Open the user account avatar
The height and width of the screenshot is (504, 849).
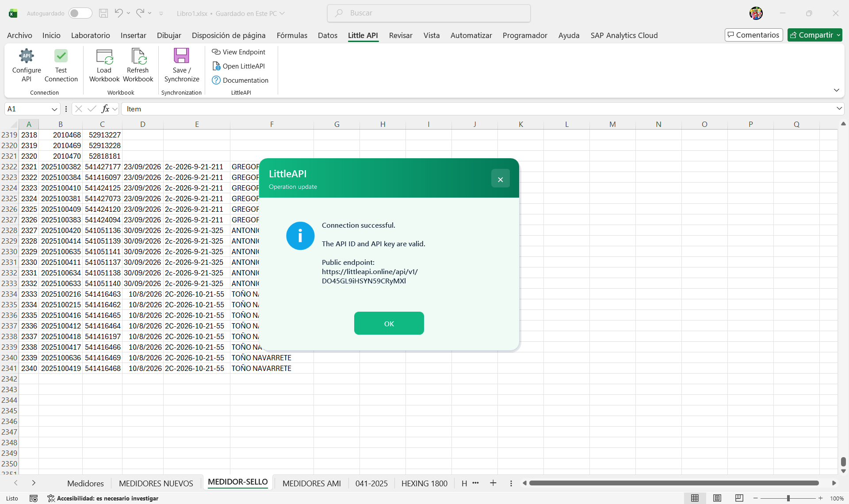pos(756,13)
